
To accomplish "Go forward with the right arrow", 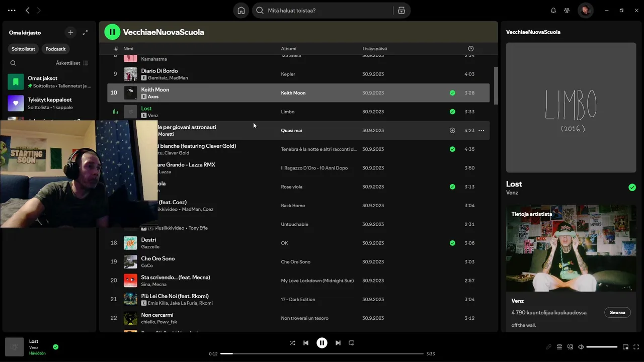I will pos(39,10).
